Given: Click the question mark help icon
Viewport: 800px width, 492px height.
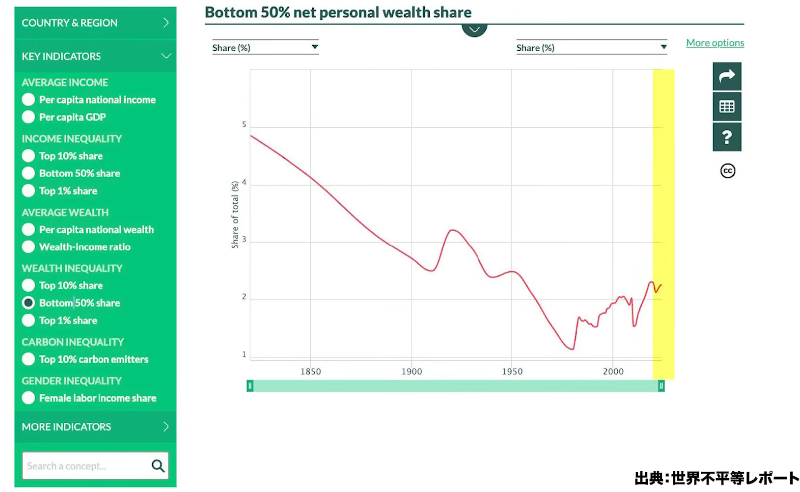Looking at the screenshot, I should click(x=727, y=137).
